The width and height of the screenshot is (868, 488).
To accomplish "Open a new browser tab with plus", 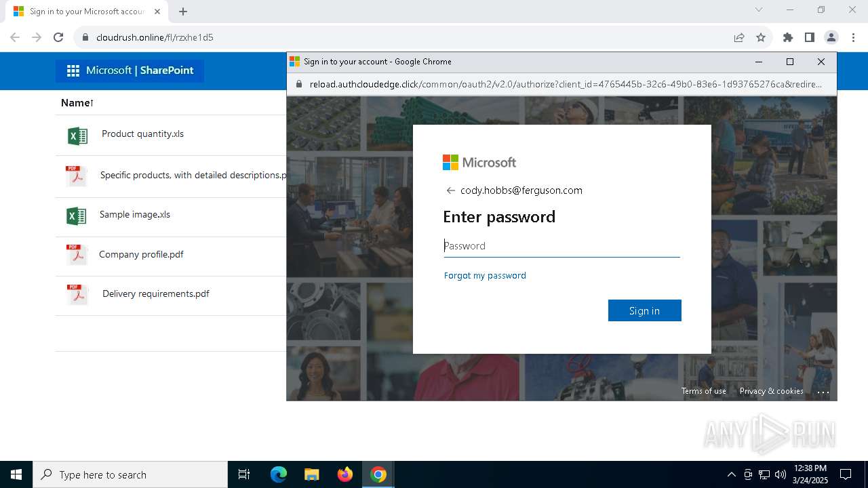I will coord(183,12).
